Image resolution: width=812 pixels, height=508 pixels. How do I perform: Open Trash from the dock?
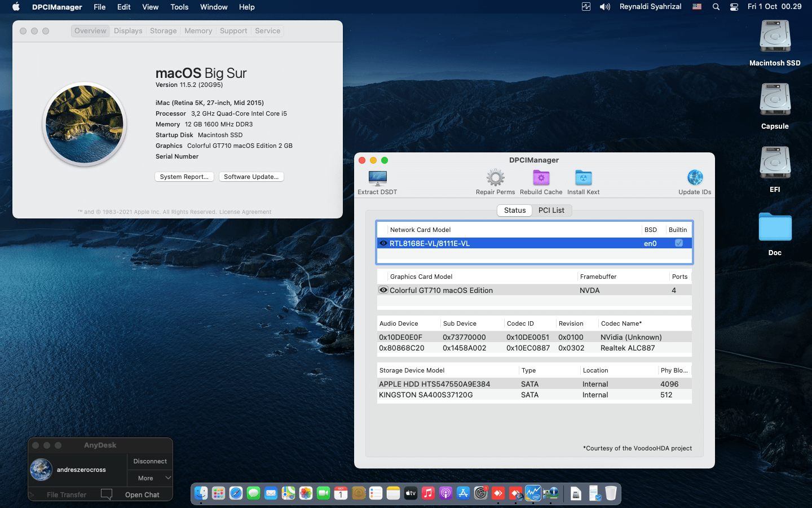(611, 493)
